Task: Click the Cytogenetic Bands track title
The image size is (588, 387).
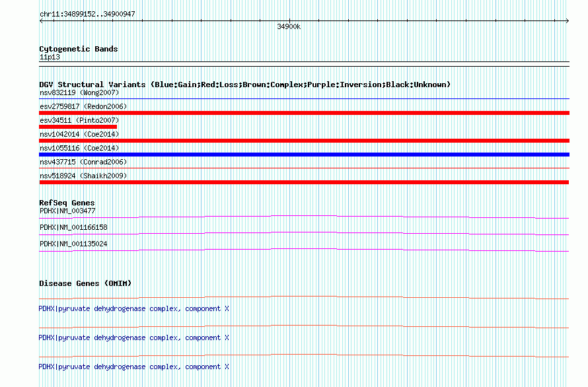Action: pyautogui.click(x=79, y=49)
